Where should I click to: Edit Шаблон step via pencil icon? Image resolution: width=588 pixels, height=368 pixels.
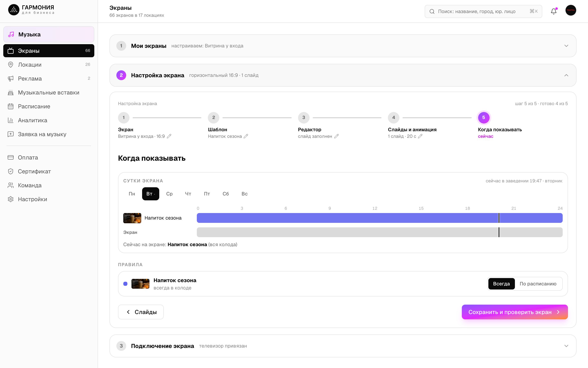[246, 136]
